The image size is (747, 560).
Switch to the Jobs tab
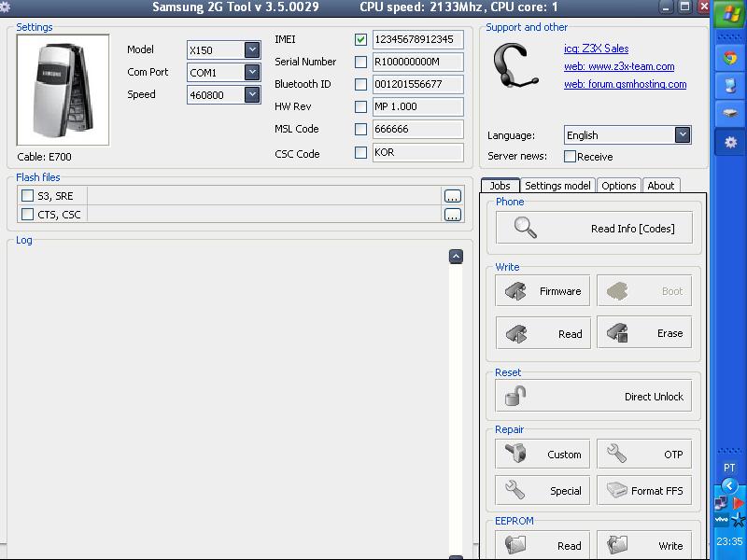tap(500, 185)
